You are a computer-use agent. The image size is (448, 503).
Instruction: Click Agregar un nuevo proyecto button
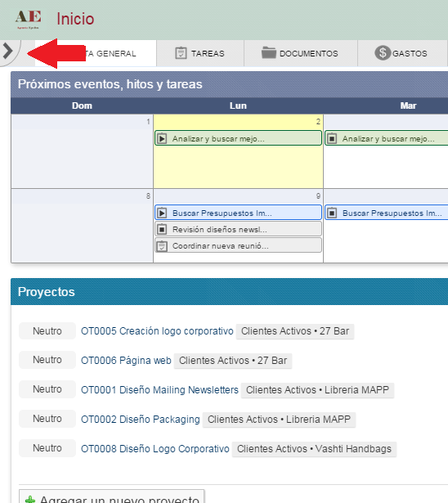(112, 496)
